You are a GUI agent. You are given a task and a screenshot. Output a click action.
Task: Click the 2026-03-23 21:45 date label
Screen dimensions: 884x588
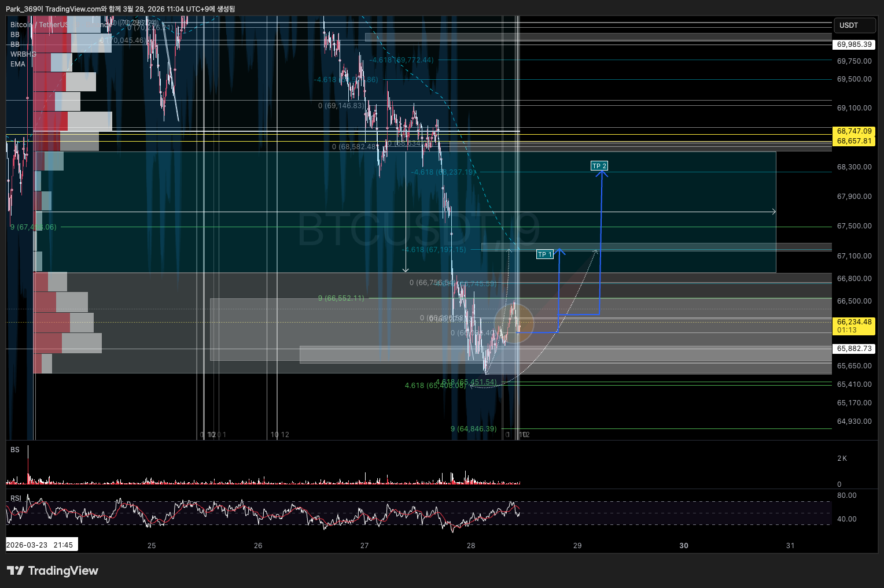click(42, 545)
